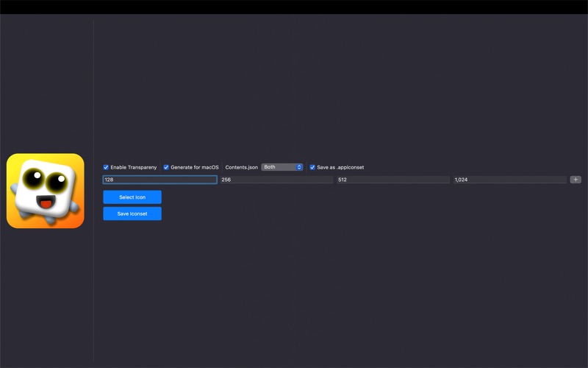The height and width of the screenshot is (368, 588).
Task: Click the 1,024 size input field
Action: pos(509,180)
